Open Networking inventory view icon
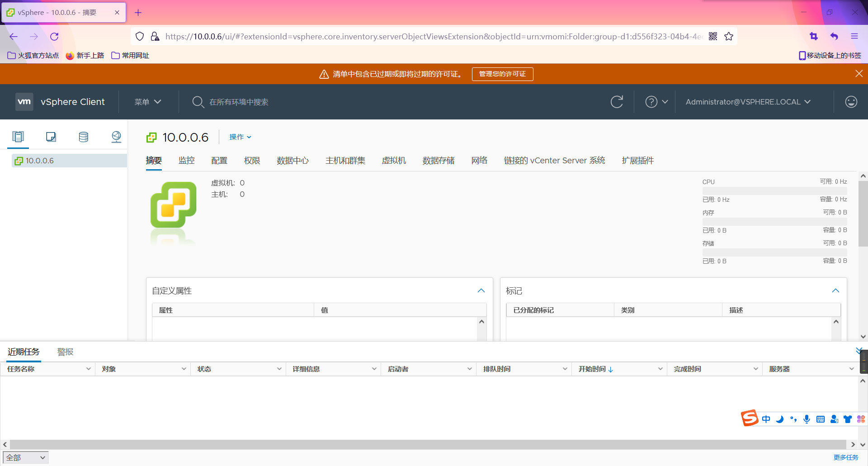The width and height of the screenshot is (868, 466). (116, 137)
